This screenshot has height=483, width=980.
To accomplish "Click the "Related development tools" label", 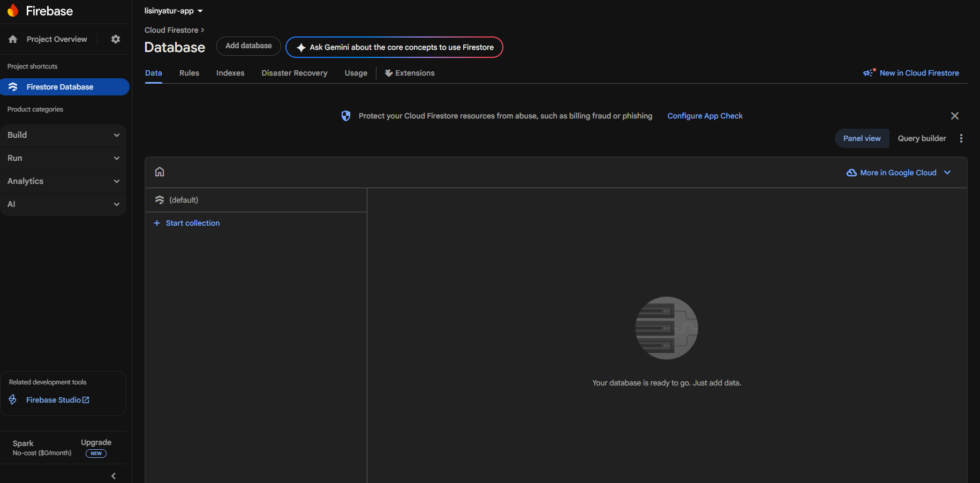I will click(48, 382).
